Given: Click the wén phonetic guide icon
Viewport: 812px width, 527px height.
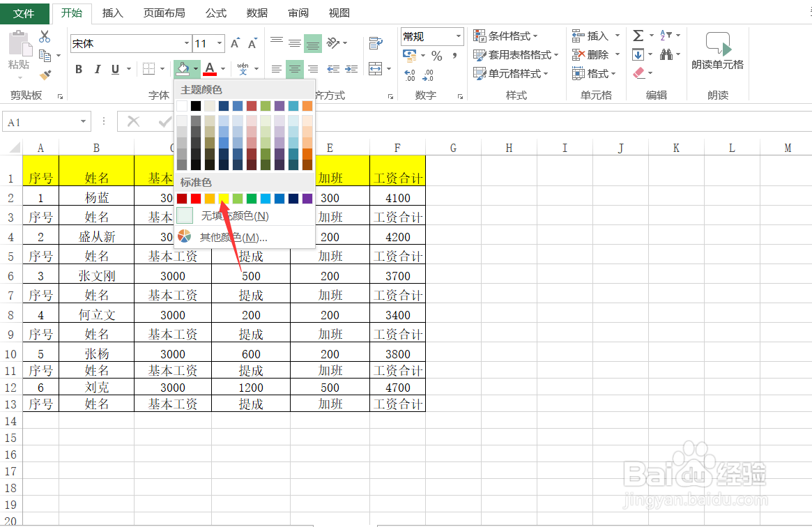Looking at the screenshot, I should (243, 68).
